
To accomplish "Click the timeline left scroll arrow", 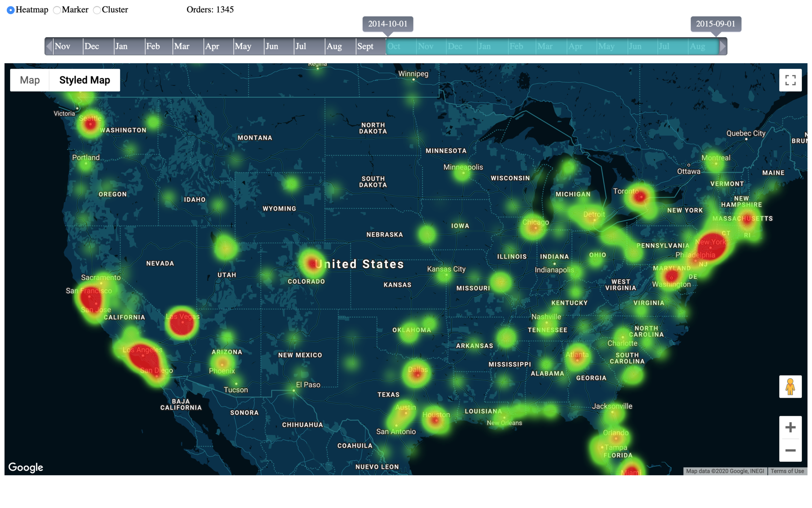I will pyautogui.click(x=49, y=46).
